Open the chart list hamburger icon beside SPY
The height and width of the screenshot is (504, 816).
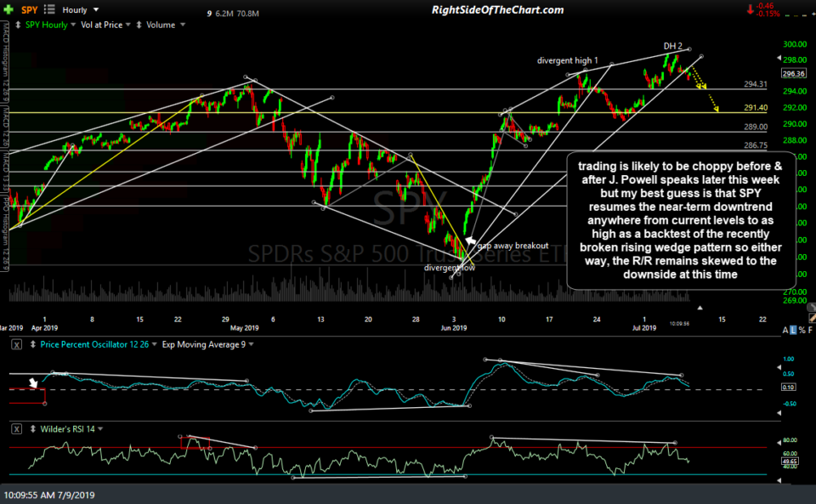[x=48, y=9]
